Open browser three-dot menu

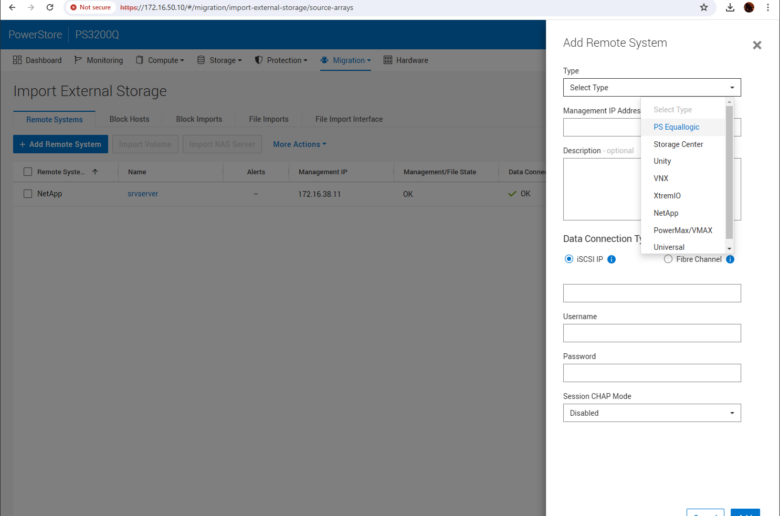768,7
